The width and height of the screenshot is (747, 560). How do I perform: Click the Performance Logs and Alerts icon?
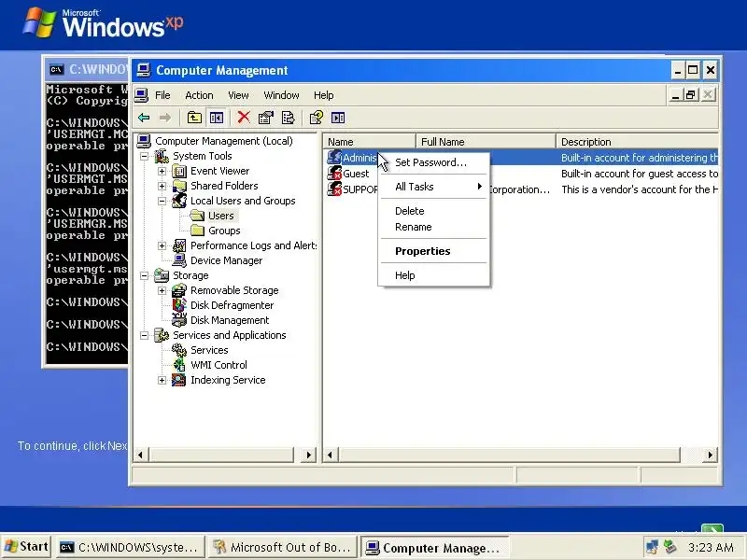pos(179,245)
